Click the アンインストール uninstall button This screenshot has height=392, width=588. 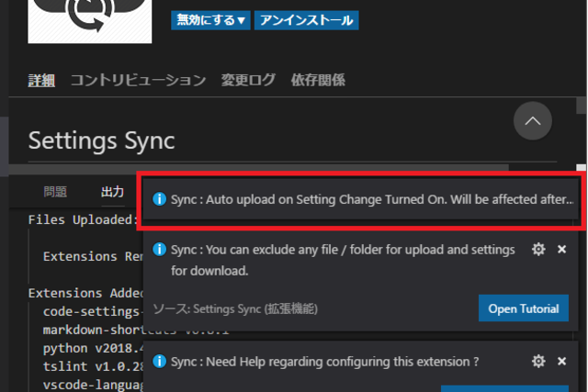point(306,20)
